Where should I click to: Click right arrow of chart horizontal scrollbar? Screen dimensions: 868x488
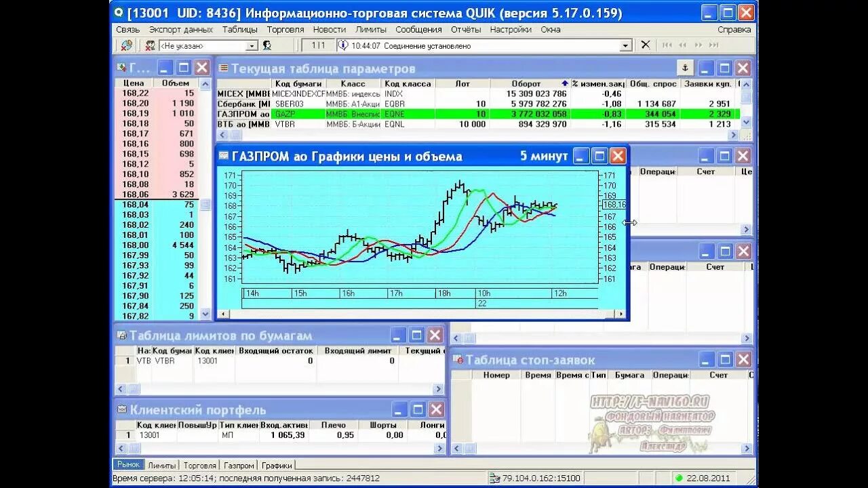620,314
